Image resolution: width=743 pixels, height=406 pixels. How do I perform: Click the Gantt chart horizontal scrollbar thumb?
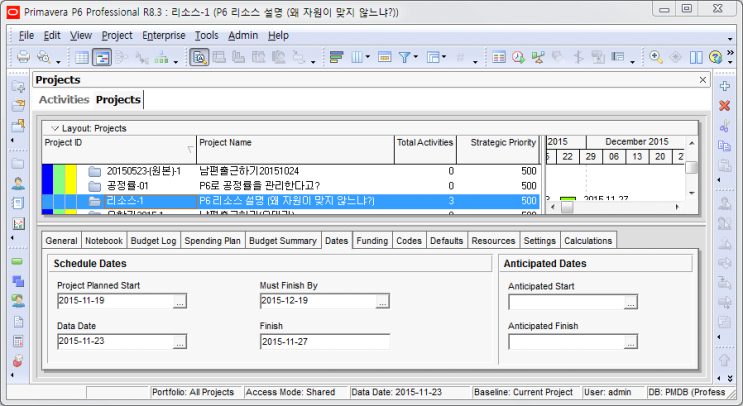567,207
